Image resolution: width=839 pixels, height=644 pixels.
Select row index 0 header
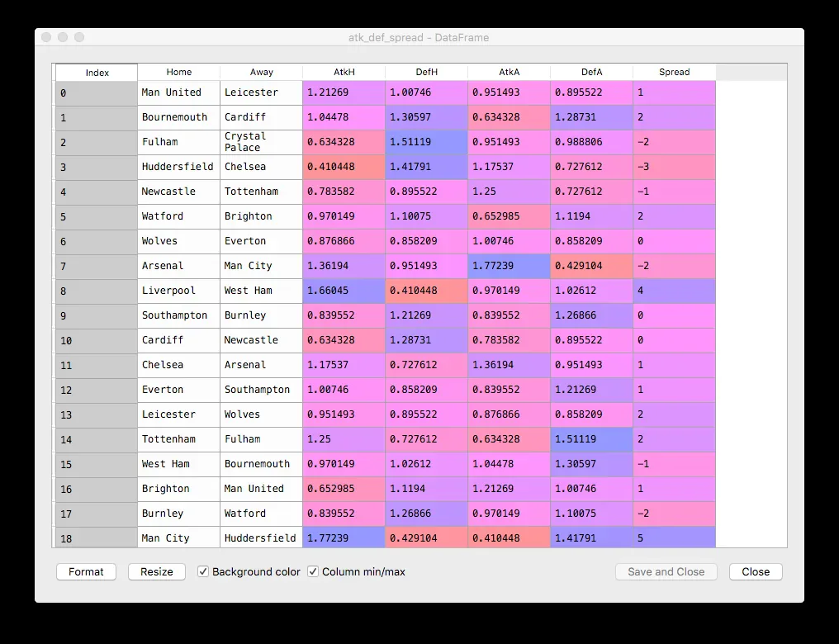tap(97, 93)
